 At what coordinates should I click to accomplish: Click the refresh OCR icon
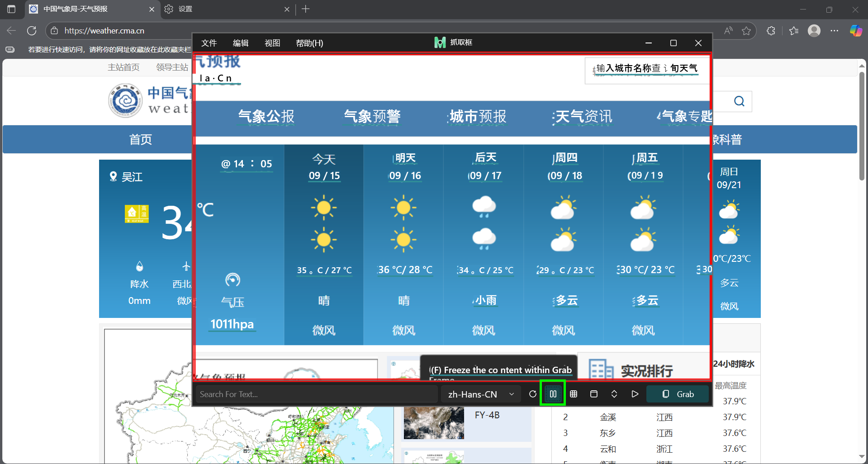[x=533, y=394]
